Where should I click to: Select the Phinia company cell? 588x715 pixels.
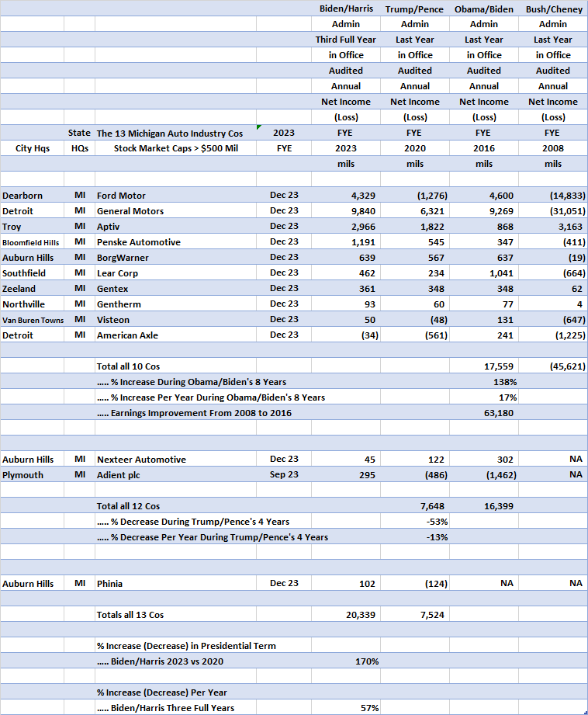(x=175, y=583)
